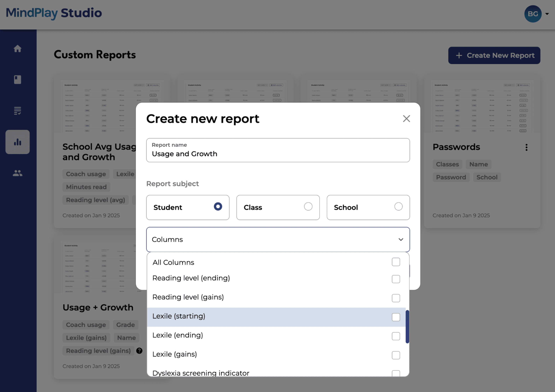
Task: Choose Reading level (gains) option
Action: pyautogui.click(x=188, y=297)
